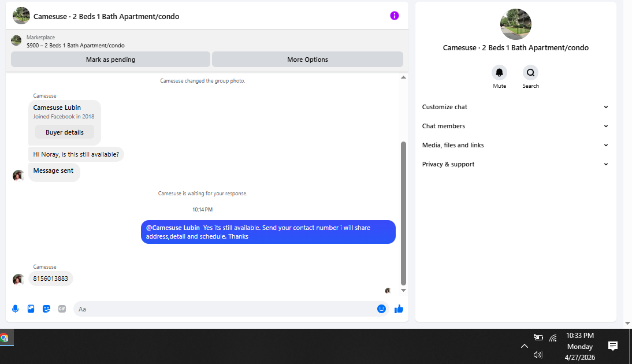This screenshot has height=364, width=632.
Task: Click the chat header listing thumbnail
Action: click(x=21, y=16)
